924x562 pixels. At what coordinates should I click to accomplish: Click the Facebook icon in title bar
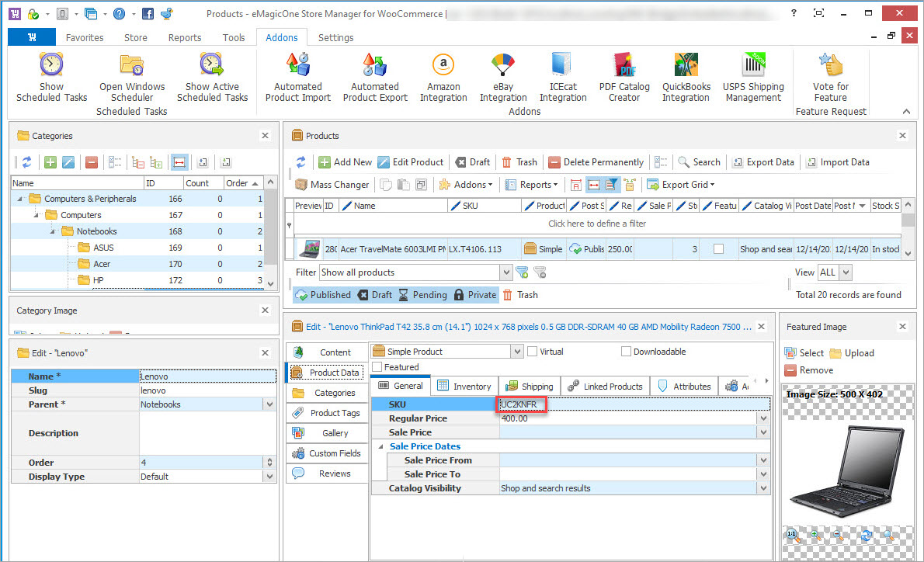pos(148,13)
